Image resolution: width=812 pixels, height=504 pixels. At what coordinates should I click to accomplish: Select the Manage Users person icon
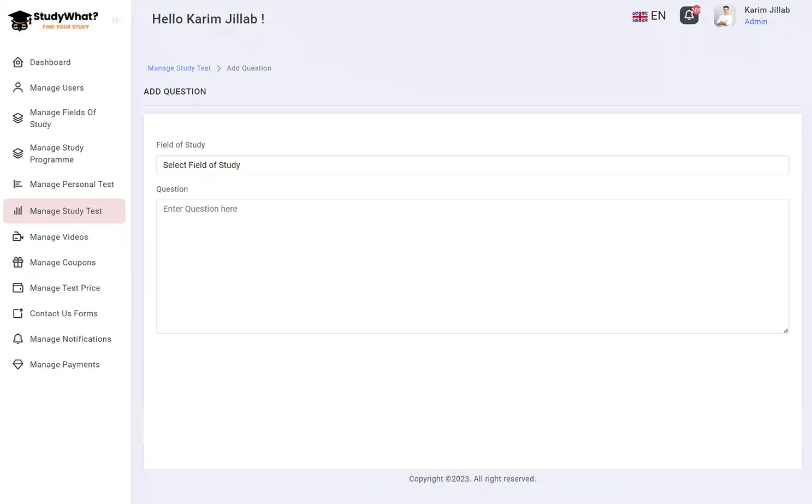coord(18,87)
